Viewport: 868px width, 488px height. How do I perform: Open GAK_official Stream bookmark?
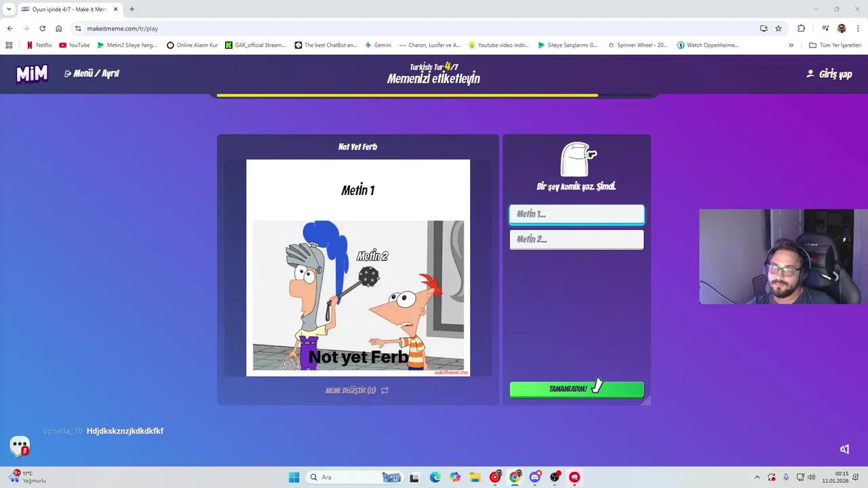pos(256,45)
